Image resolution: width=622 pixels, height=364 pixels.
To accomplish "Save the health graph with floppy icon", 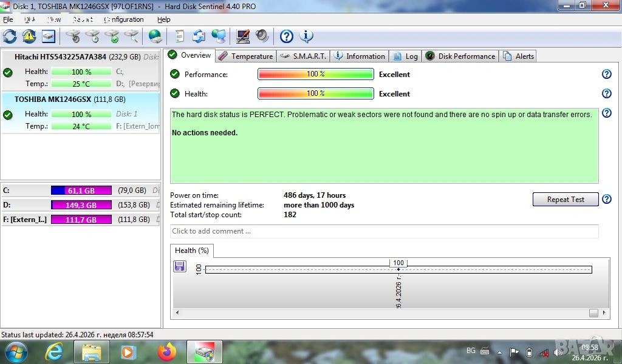I will [x=180, y=266].
